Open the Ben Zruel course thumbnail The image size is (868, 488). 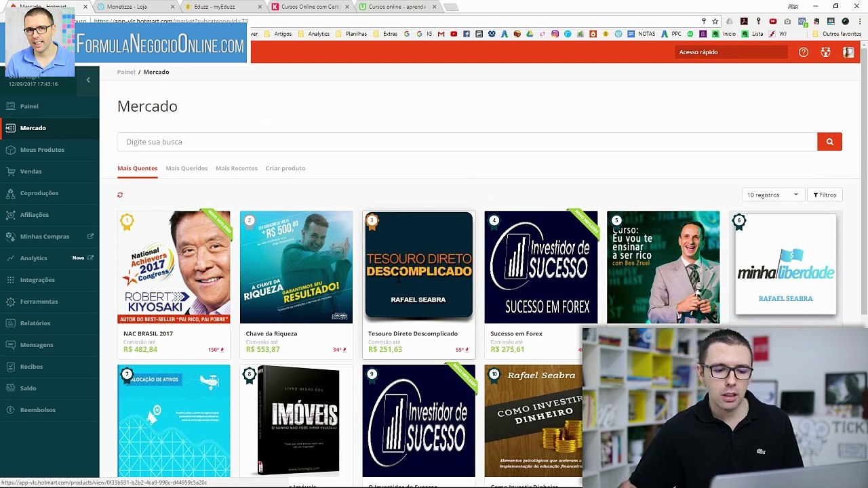663,267
